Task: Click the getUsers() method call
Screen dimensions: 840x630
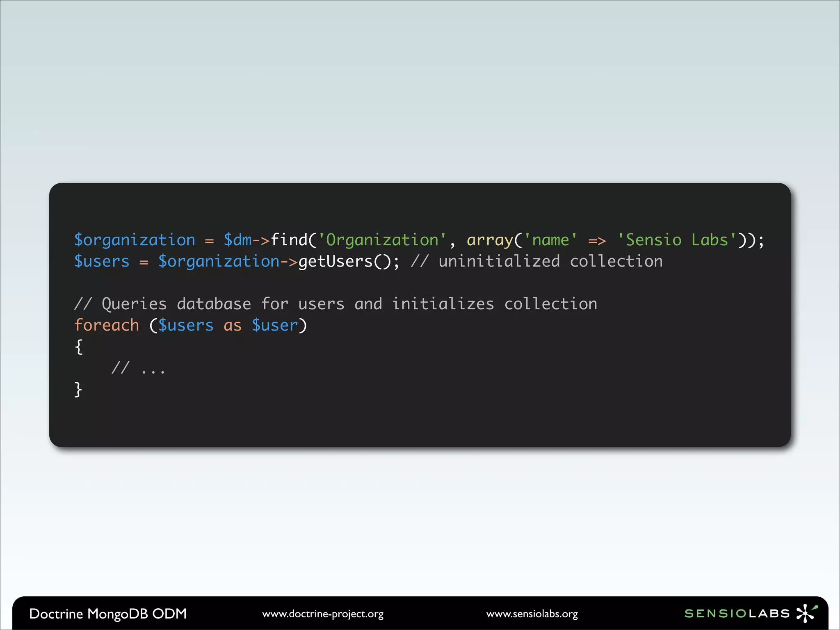Action: pos(345,262)
